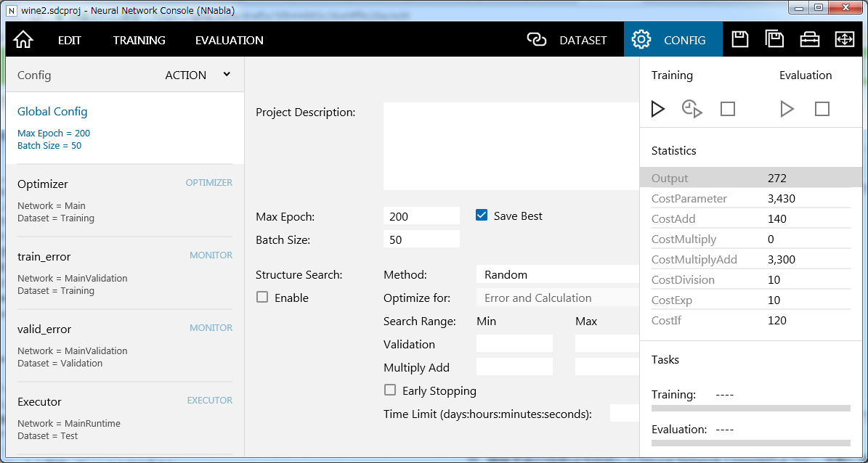Click the fit-to-window arrows icon
The height and width of the screenshot is (463, 868).
pyautogui.click(x=844, y=39)
